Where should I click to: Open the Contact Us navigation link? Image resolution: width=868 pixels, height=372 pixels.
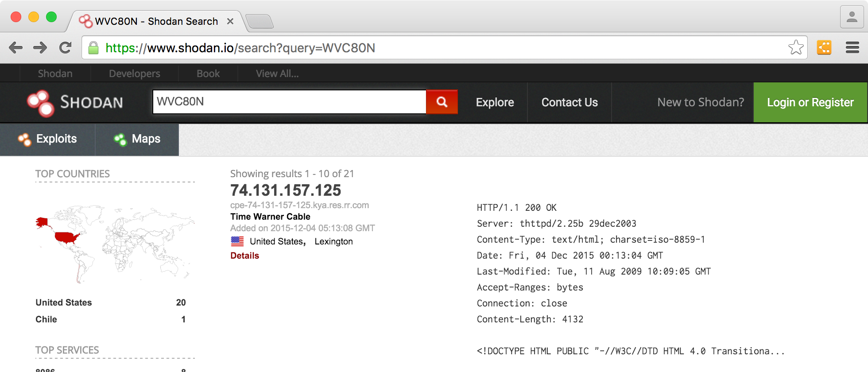click(x=570, y=102)
